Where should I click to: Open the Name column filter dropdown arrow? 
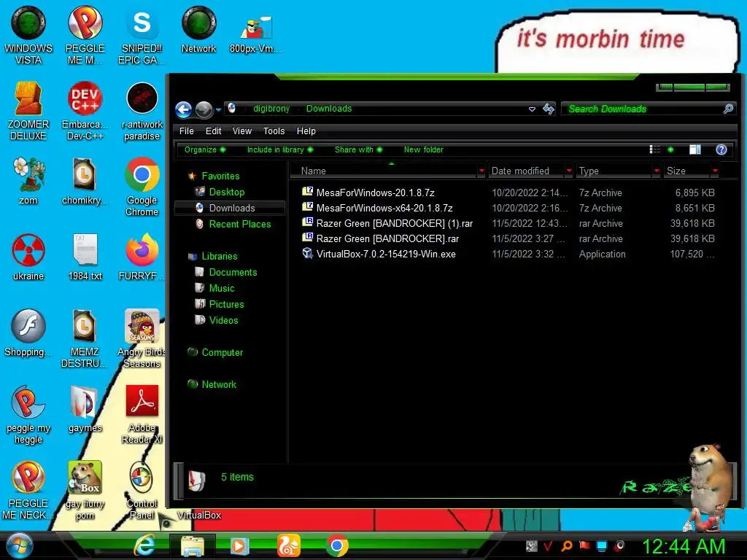[x=481, y=171]
